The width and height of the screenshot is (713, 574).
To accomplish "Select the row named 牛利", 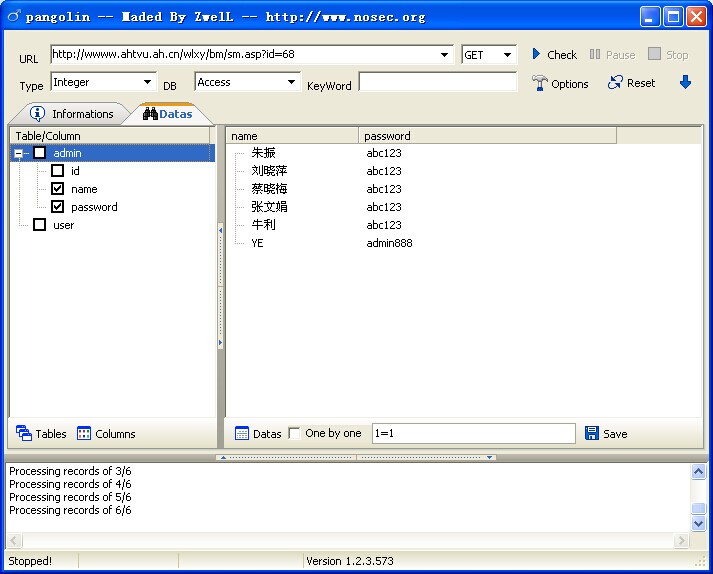I will tap(263, 225).
